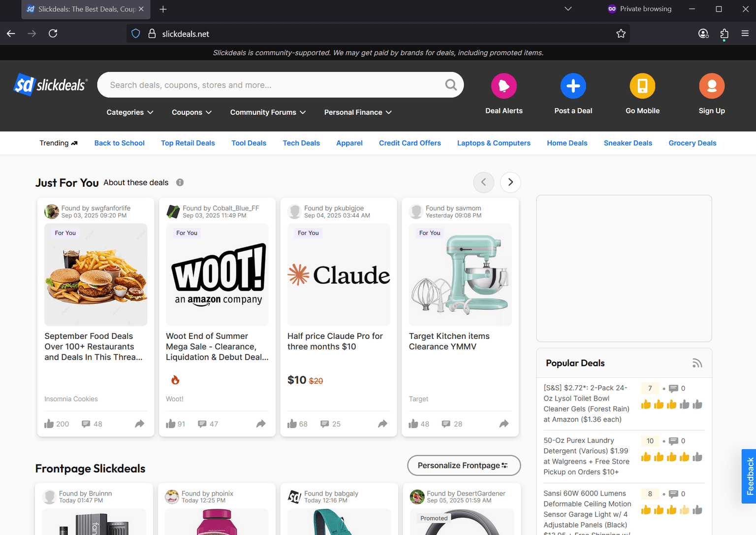Open the Go Mobile option

pyautogui.click(x=642, y=86)
